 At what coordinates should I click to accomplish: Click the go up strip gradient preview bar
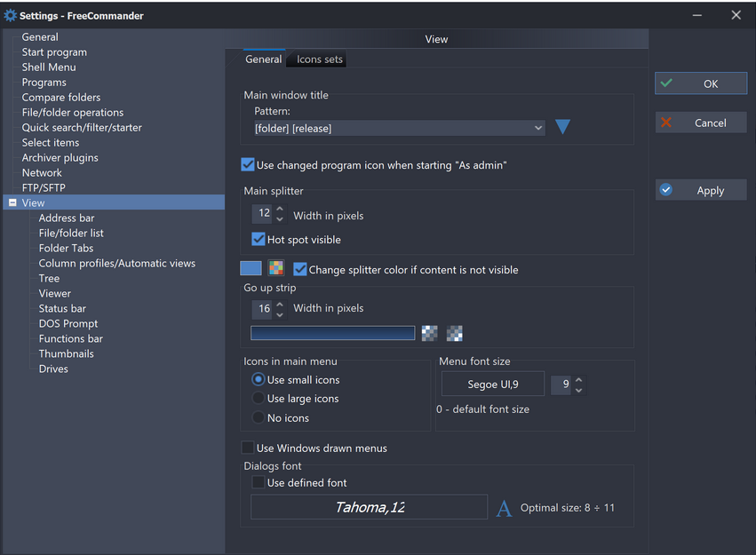pos(332,333)
